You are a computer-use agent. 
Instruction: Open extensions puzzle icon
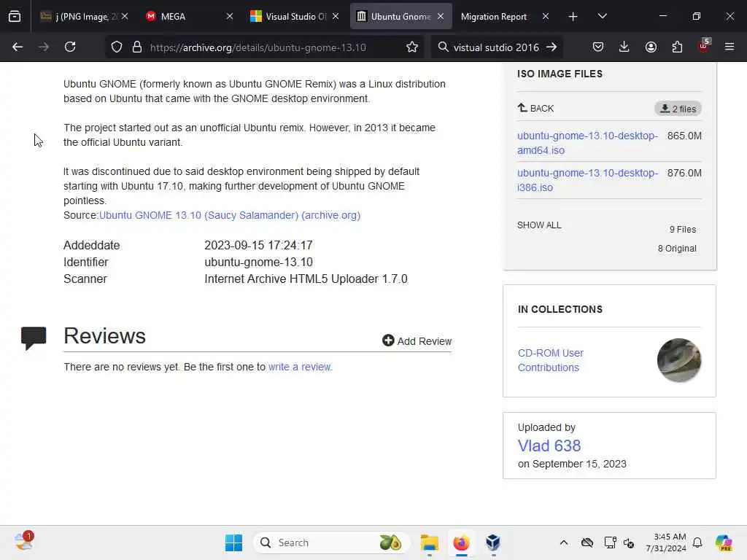[x=677, y=47]
